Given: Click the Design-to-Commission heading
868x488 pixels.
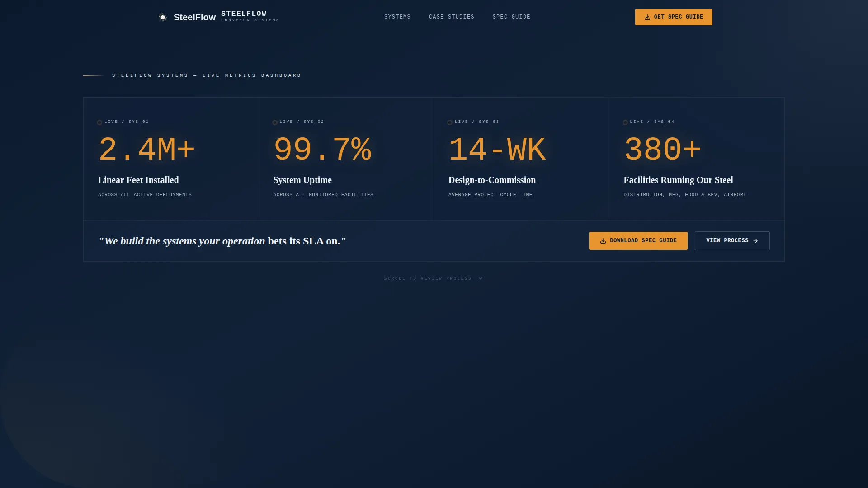Looking at the screenshot, I should pyautogui.click(x=492, y=180).
